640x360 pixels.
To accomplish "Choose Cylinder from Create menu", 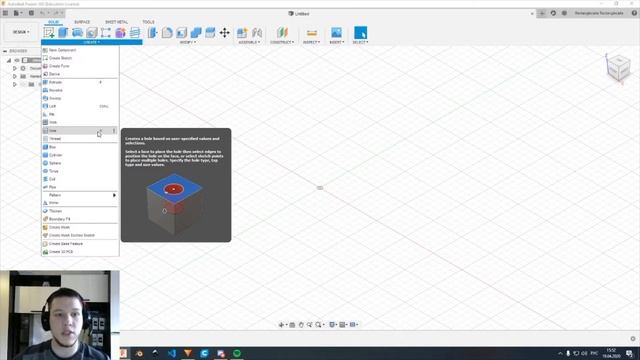I will point(80,155).
